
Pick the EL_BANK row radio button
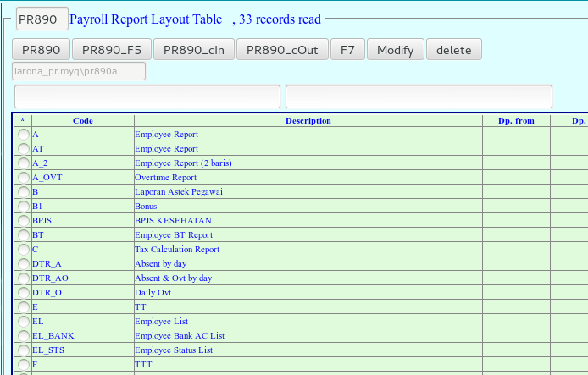pyautogui.click(x=23, y=336)
